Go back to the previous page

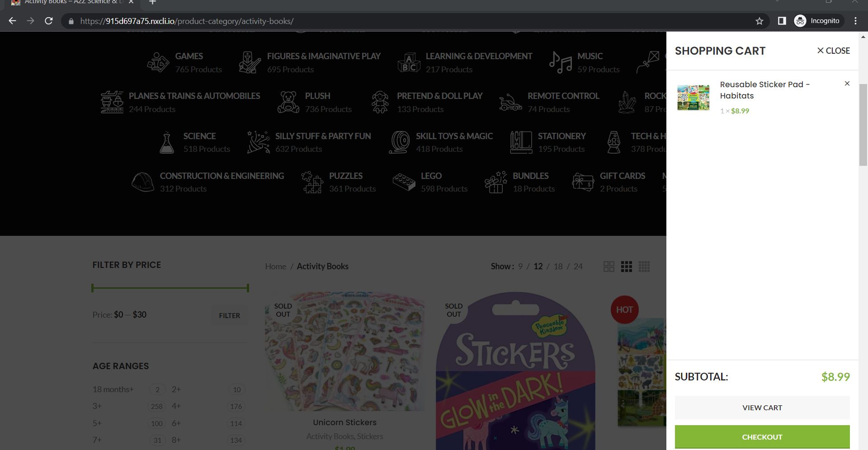(x=13, y=21)
